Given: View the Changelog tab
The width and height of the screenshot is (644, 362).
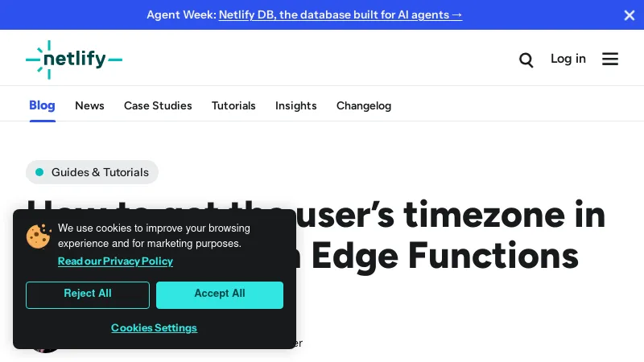Looking at the screenshot, I should point(364,105).
